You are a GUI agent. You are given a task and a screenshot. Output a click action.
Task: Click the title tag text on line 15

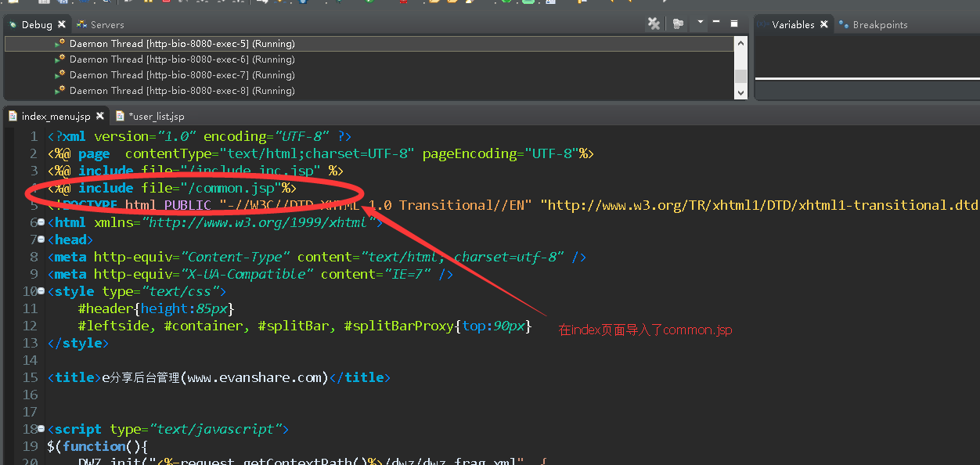pyautogui.click(x=218, y=377)
